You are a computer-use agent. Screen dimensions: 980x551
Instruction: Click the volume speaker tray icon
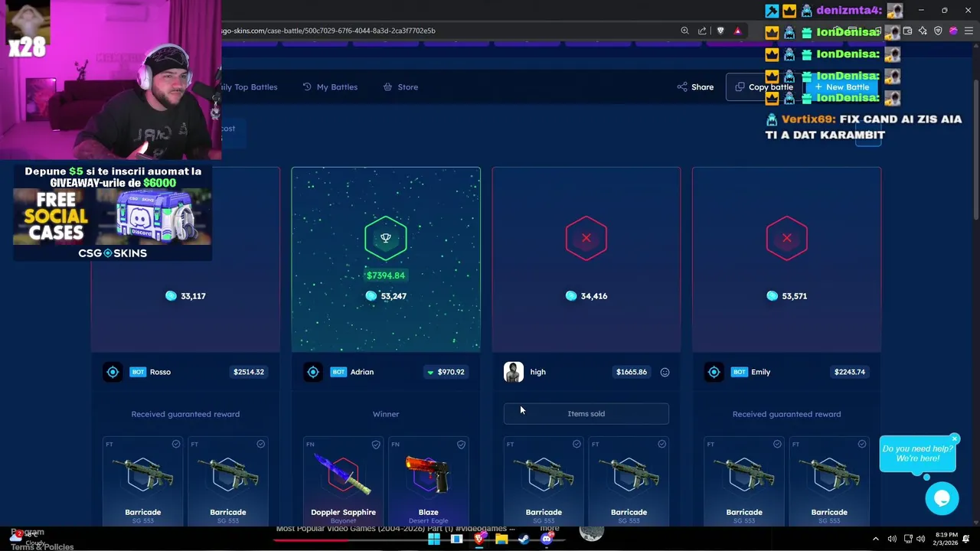click(x=920, y=539)
